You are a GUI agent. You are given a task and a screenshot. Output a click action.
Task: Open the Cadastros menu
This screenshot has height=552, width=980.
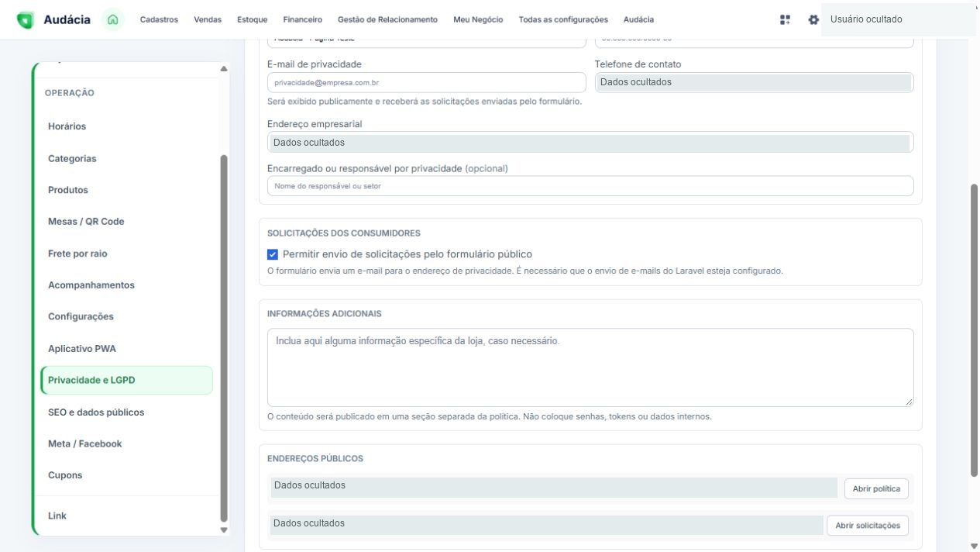[159, 19]
